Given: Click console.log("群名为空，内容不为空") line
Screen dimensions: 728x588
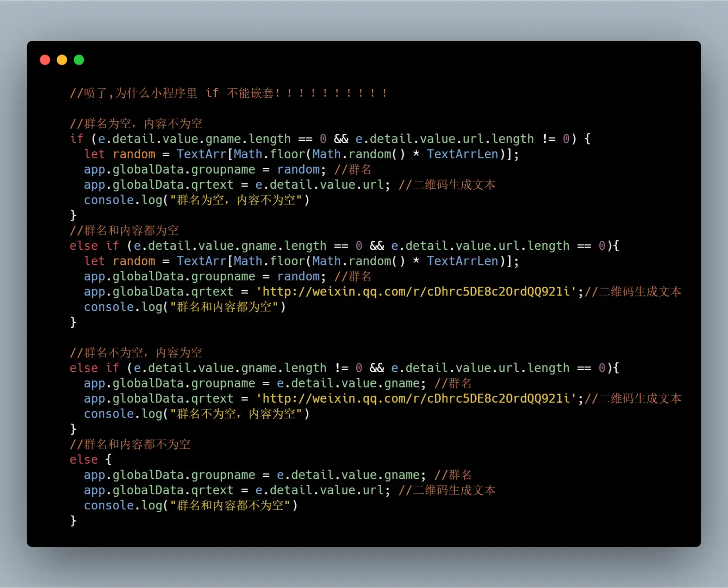Looking at the screenshot, I should [197, 200].
